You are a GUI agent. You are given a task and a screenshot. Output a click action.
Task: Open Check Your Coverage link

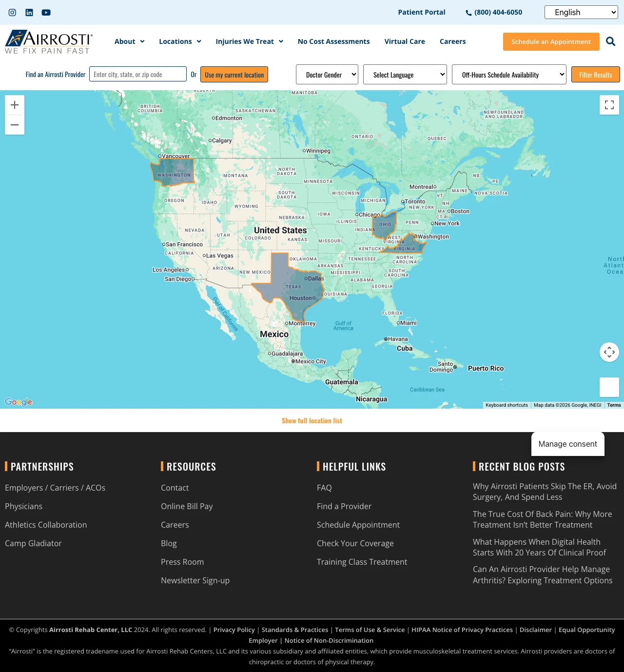click(355, 543)
